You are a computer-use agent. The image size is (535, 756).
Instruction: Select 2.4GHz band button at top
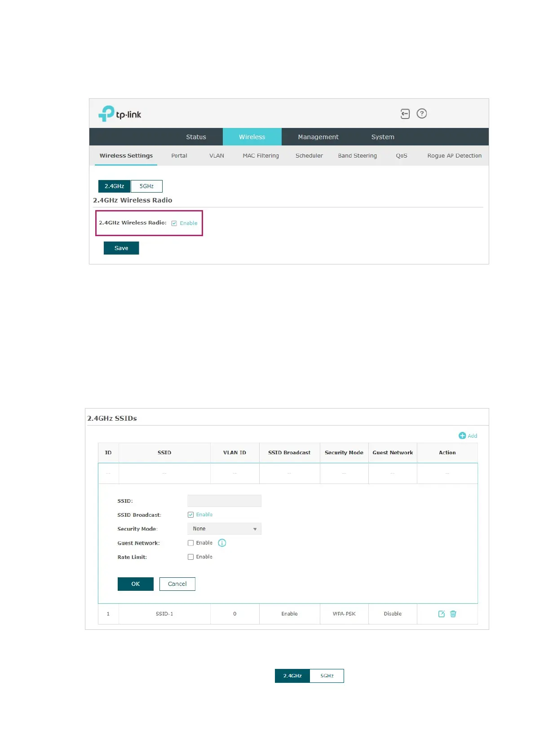[115, 186]
